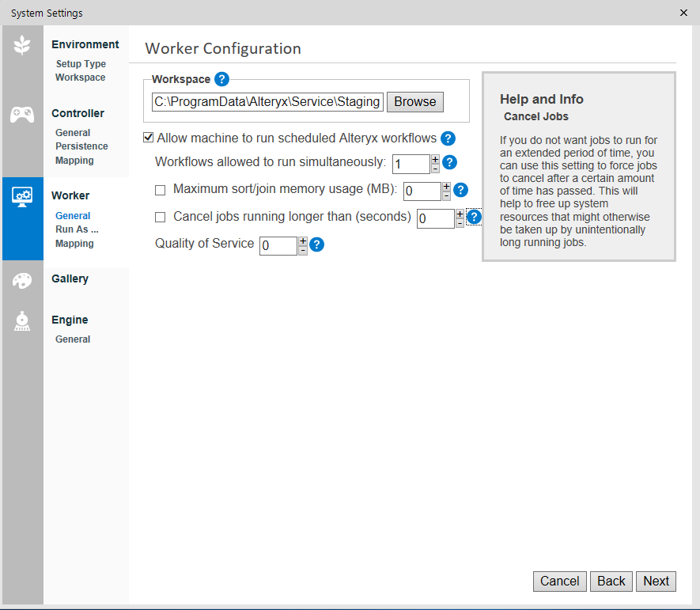
Task: Edit cancel jobs seconds field
Action: point(436,218)
